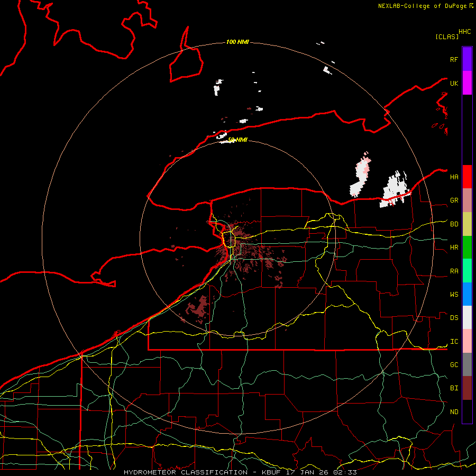
Task: Select the GR legend color block
Action: (467, 200)
